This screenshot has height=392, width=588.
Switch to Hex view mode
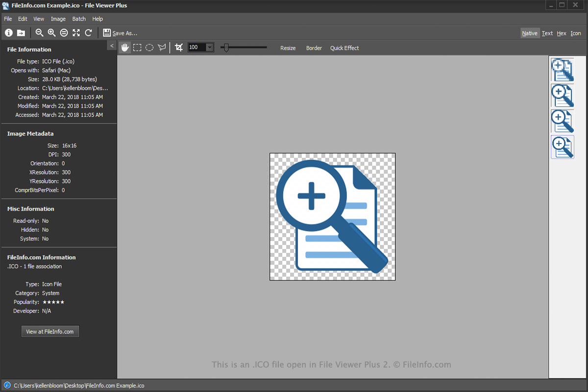pos(562,33)
